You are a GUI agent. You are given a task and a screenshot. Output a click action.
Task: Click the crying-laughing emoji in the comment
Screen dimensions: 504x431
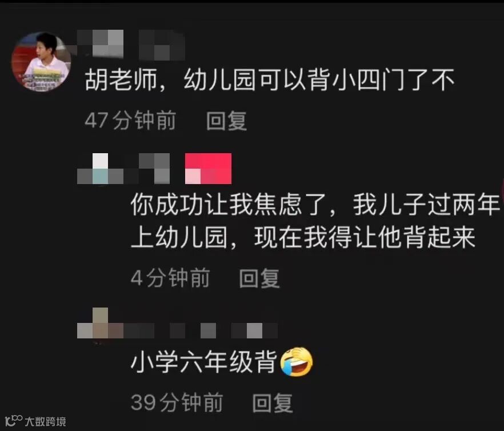pyautogui.click(x=297, y=361)
